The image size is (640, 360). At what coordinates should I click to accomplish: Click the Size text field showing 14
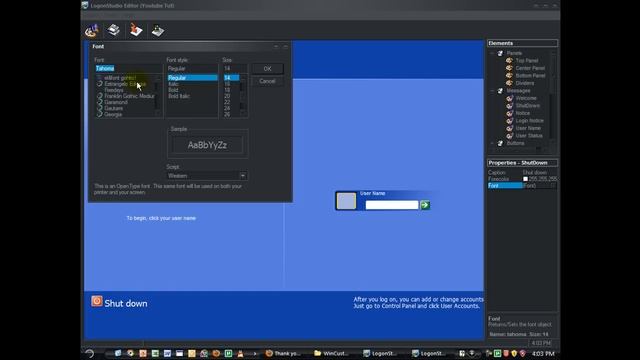pos(235,69)
